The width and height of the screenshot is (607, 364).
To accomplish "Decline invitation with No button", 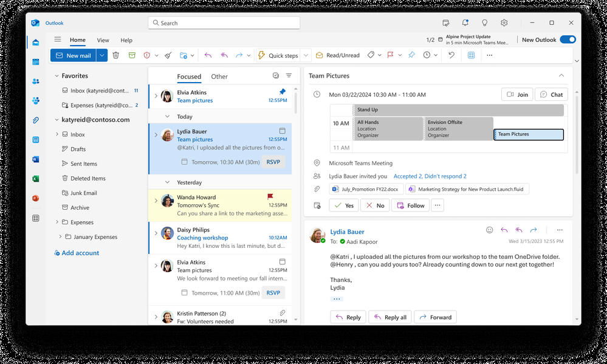I will (375, 205).
